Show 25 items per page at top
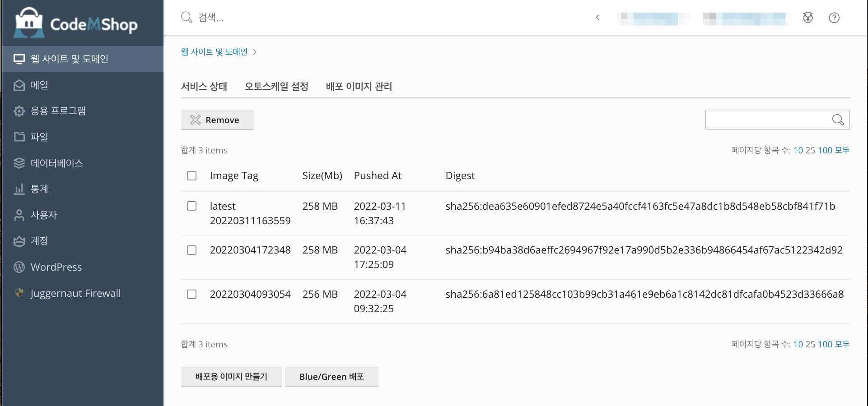The image size is (868, 406). click(x=810, y=150)
